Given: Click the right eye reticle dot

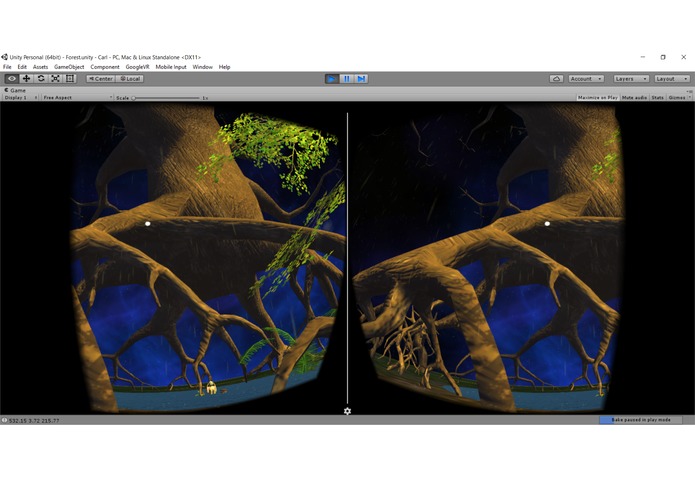Looking at the screenshot, I should (547, 224).
